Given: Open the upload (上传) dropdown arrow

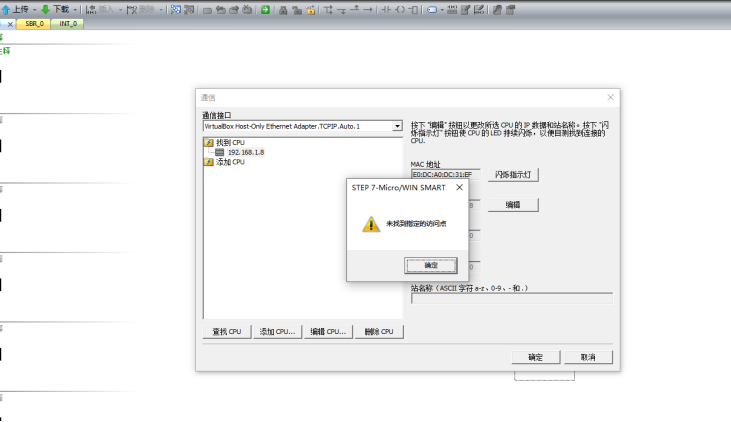Looking at the screenshot, I should click(x=34, y=10).
